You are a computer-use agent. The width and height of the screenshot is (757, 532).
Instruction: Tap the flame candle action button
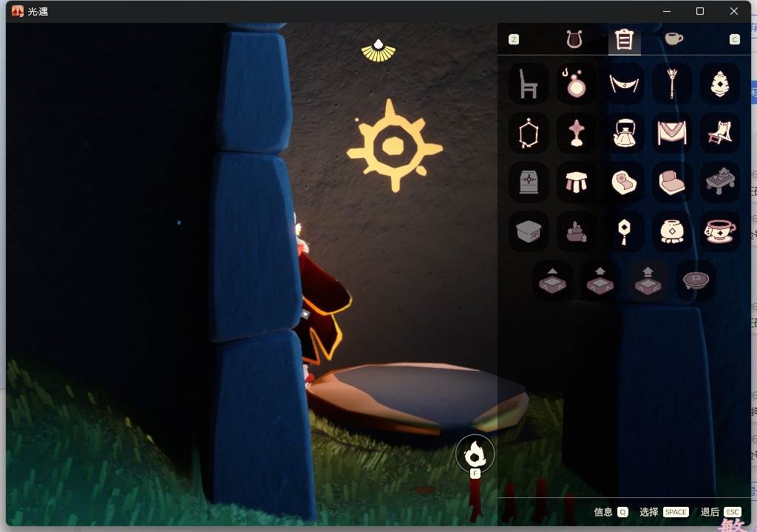[x=475, y=454]
